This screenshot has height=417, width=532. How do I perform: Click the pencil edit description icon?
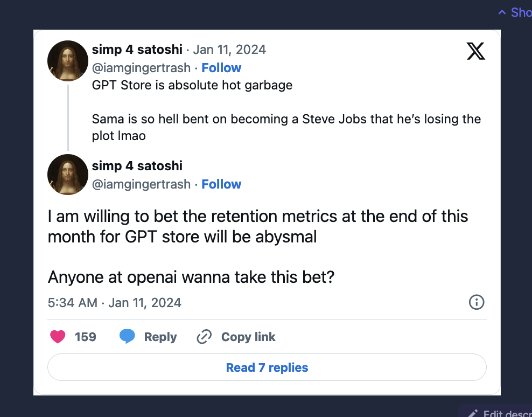click(x=473, y=414)
